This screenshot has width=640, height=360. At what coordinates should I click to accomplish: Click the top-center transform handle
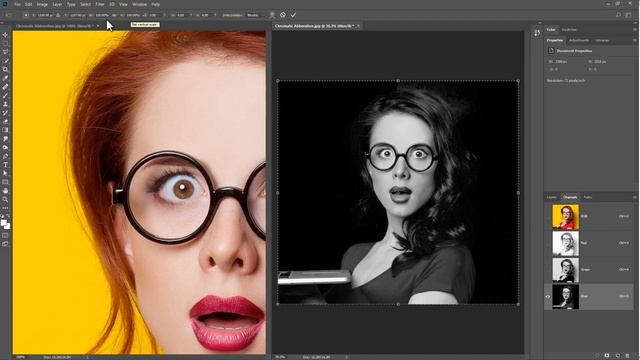(398, 81)
